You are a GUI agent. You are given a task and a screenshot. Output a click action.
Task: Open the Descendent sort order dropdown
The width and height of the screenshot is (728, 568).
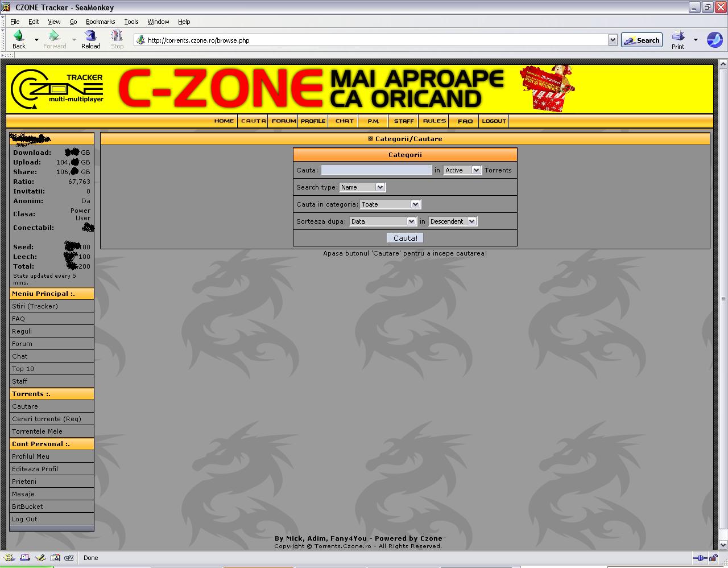pyautogui.click(x=453, y=221)
